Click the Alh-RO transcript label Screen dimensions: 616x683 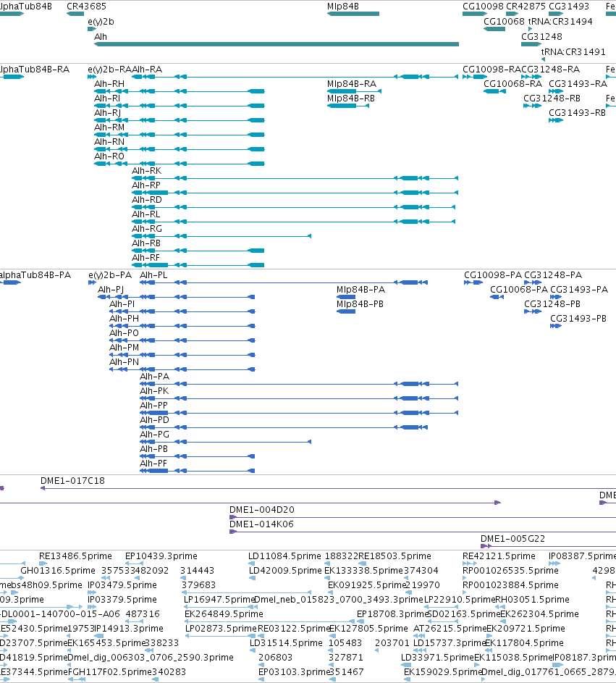pos(109,156)
